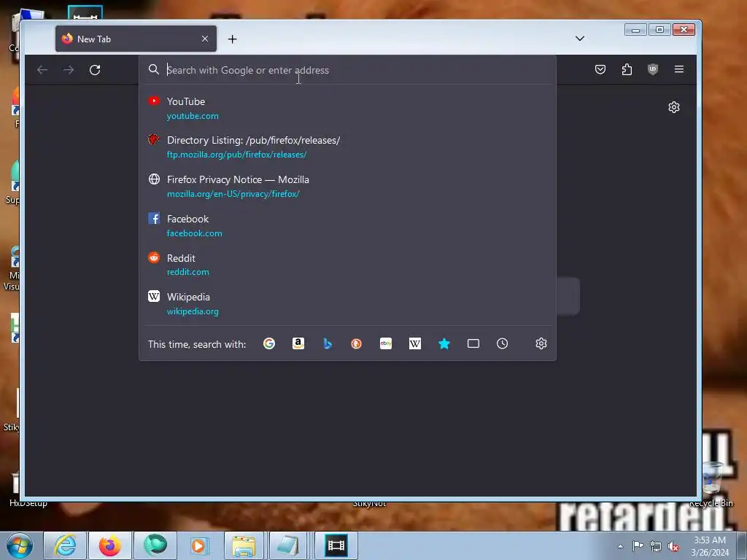Open the Save to Pocket button
The height and width of the screenshot is (560, 747).
coord(600,69)
